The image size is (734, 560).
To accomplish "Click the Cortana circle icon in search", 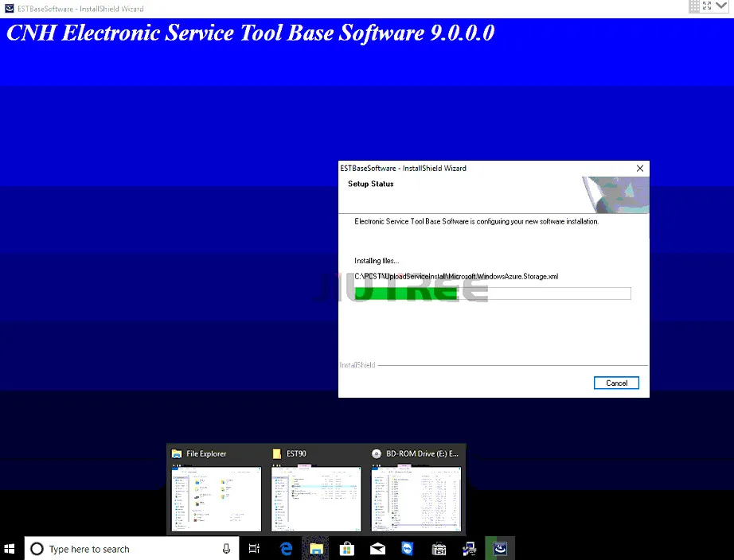I will pos(37,548).
